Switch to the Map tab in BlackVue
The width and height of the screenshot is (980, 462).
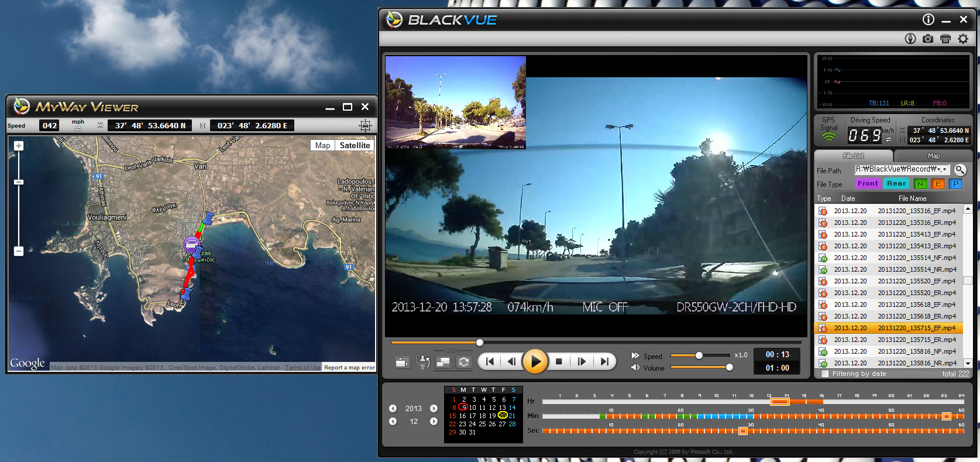click(x=934, y=156)
